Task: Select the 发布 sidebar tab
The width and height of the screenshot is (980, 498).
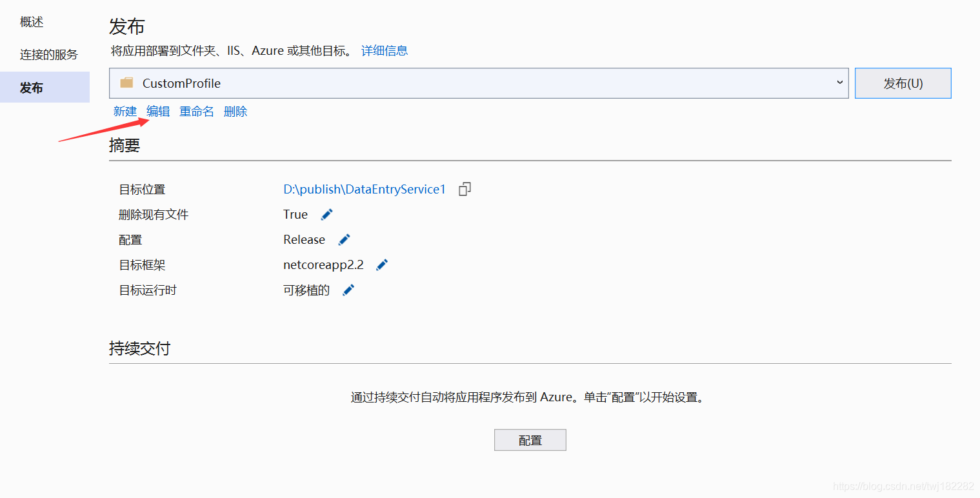Action: click(45, 87)
